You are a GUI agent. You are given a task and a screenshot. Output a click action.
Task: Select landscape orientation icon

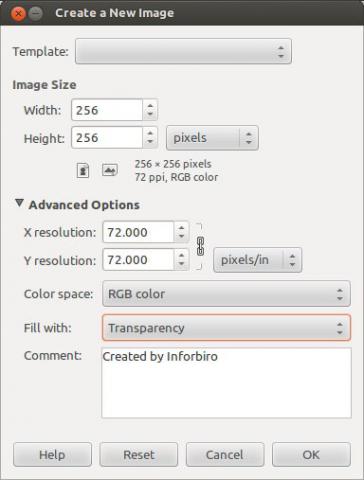(x=110, y=170)
